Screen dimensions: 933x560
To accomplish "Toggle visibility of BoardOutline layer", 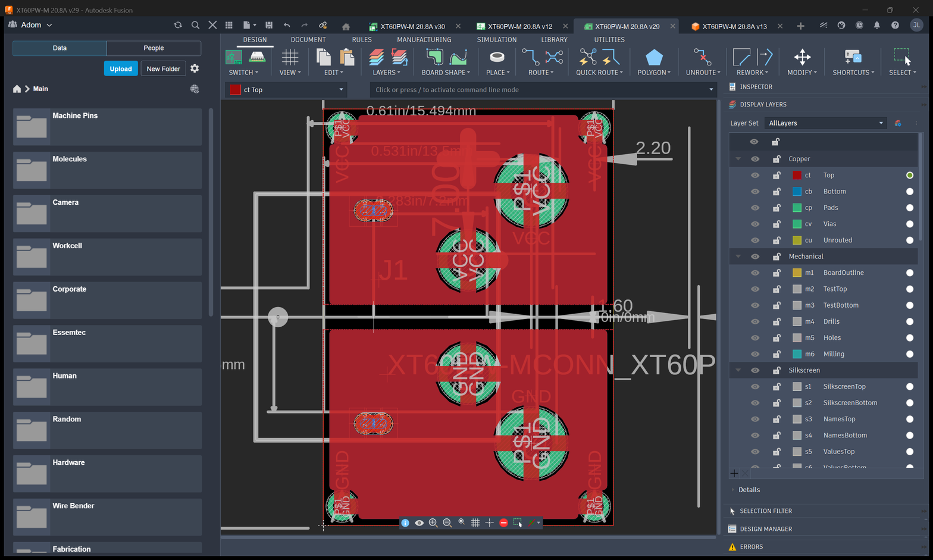I will tap(754, 273).
